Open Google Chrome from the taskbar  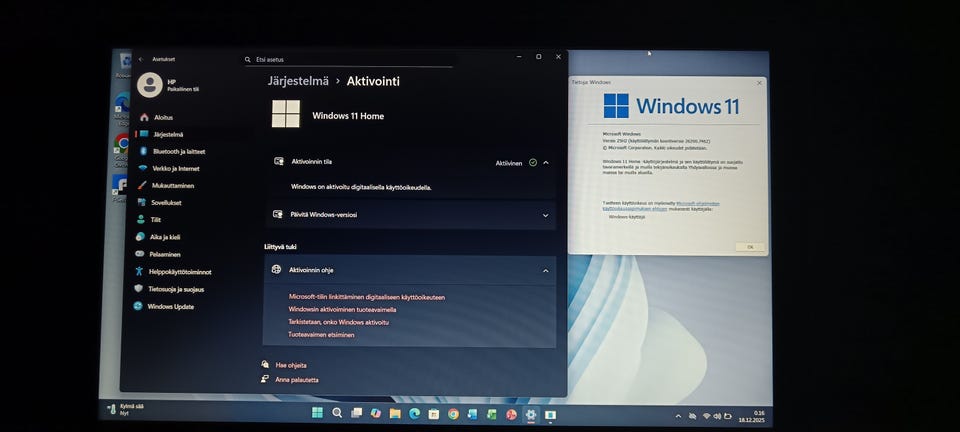(453, 414)
